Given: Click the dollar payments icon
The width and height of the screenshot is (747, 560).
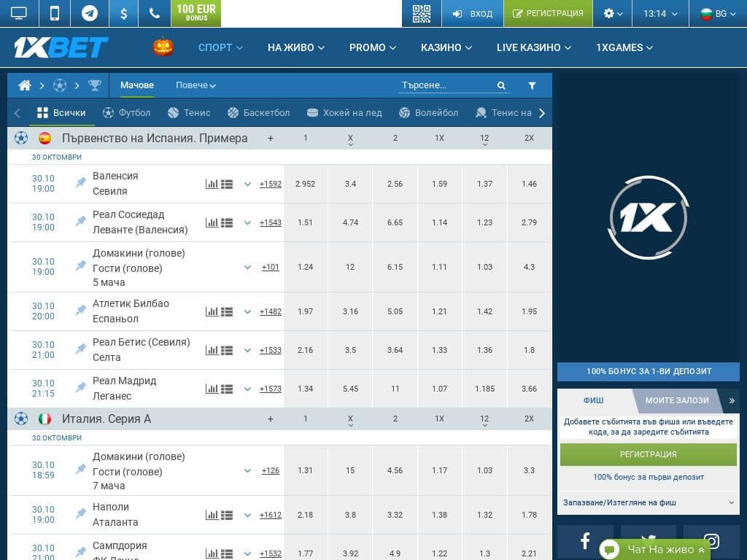Looking at the screenshot, I should (x=123, y=13).
